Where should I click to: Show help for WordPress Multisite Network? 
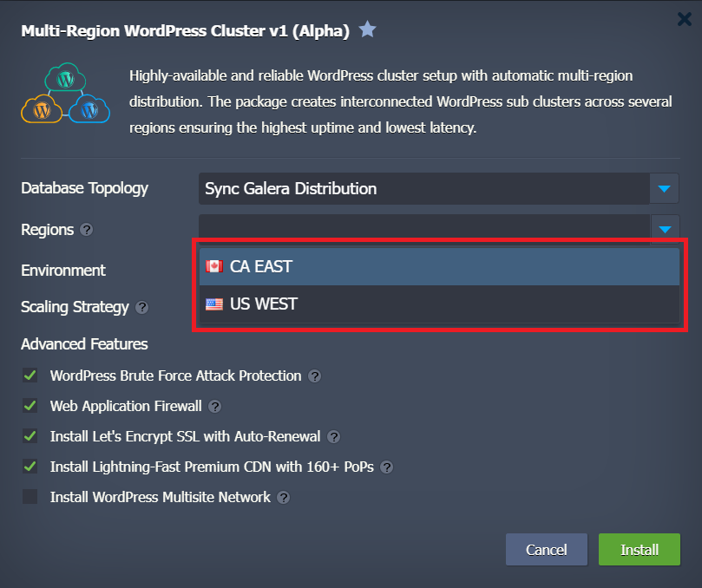tap(283, 498)
